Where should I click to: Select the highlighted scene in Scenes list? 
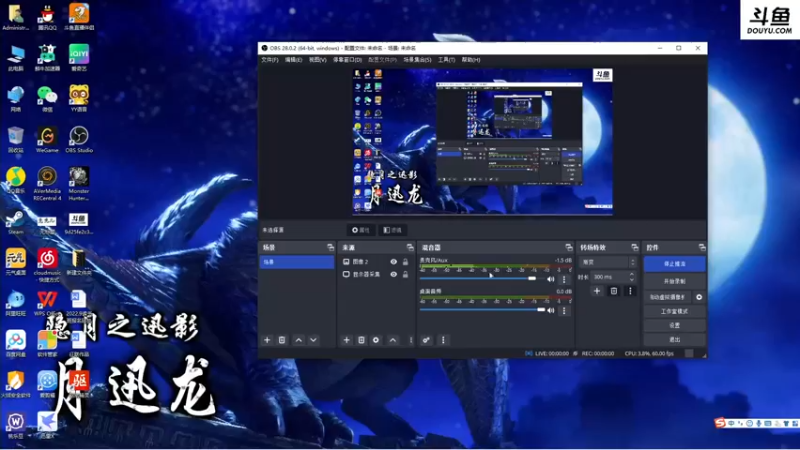[296, 262]
